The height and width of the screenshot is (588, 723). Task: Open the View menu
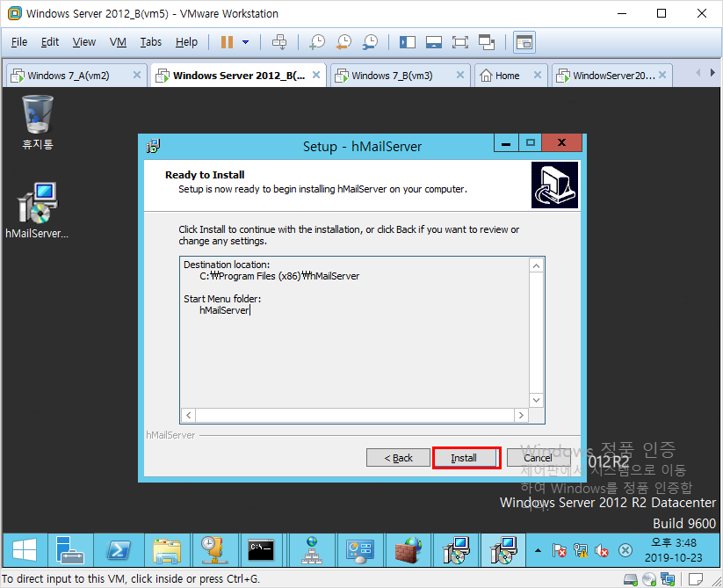(x=84, y=42)
